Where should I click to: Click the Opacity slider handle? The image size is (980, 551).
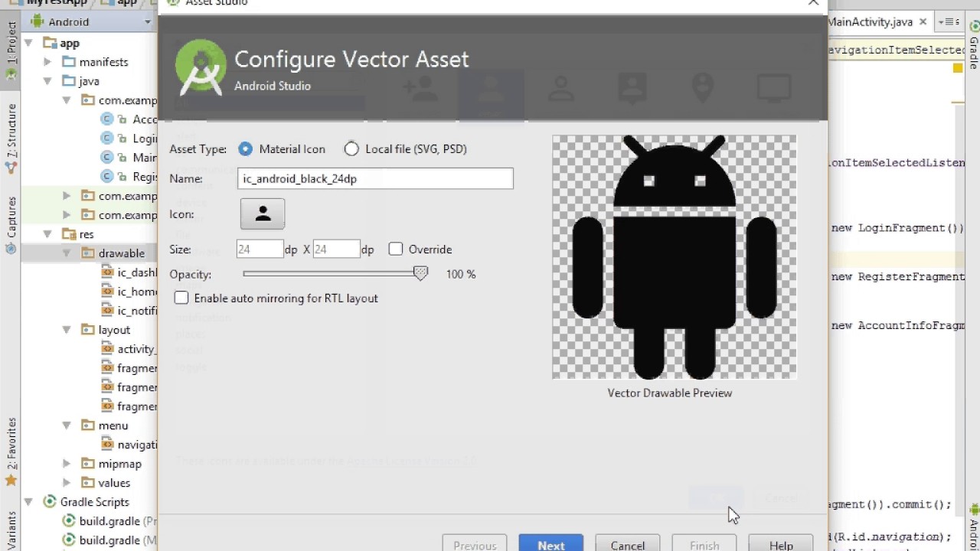pyautogui.click(x=420, y=273)
